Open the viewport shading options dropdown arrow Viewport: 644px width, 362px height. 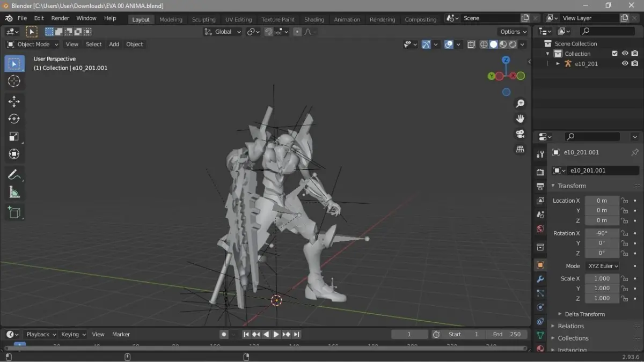523,45
